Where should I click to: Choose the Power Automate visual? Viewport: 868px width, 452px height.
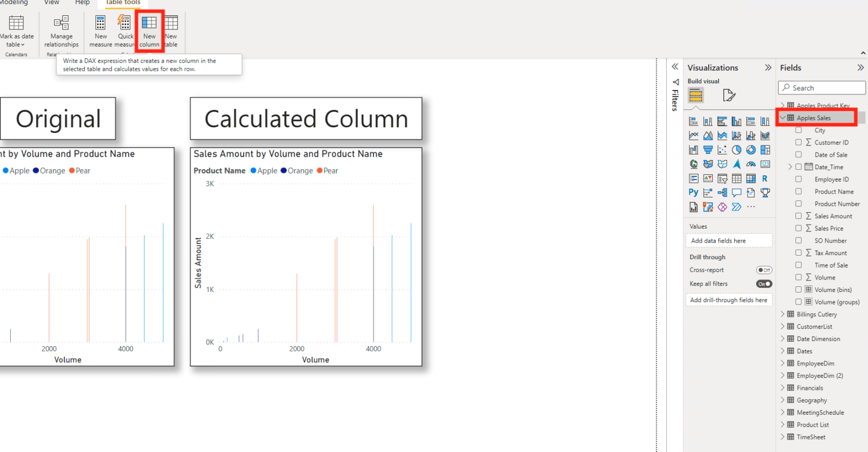tap(736, 206)
